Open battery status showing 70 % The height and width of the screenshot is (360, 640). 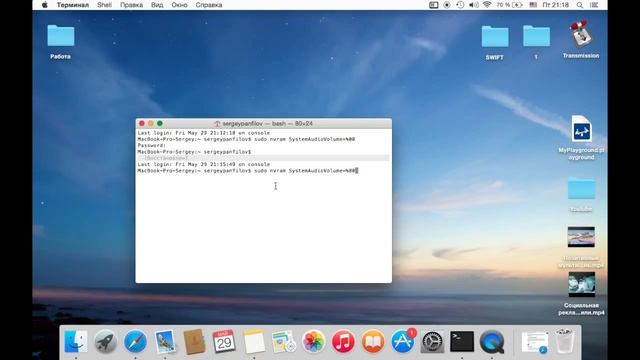coord(509,5)
